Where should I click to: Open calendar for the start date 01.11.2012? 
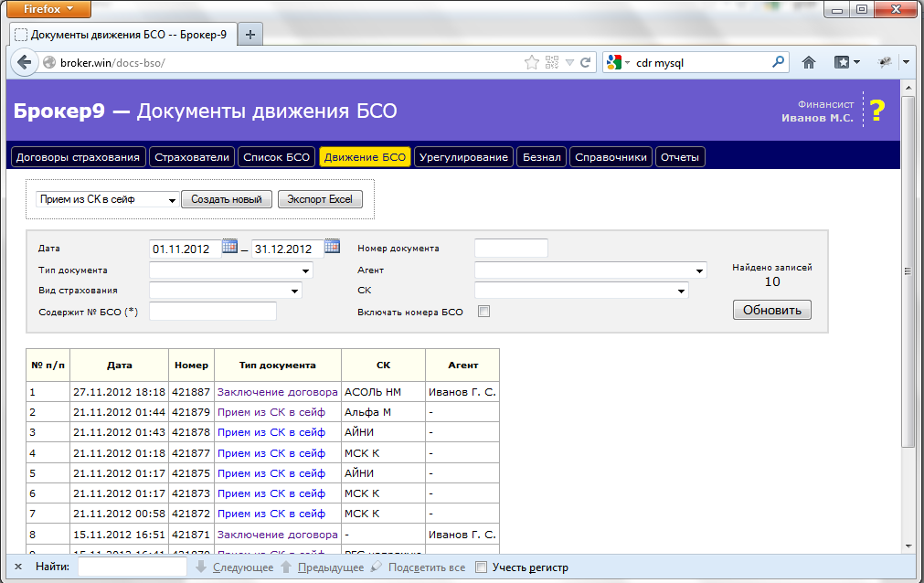pyautogui.click(x=229, y=247)
